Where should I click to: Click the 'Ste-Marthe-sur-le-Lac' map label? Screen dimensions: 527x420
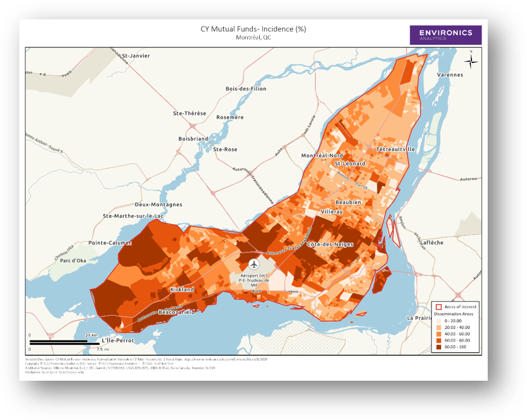pyautogui.click(x=133, y=216)
